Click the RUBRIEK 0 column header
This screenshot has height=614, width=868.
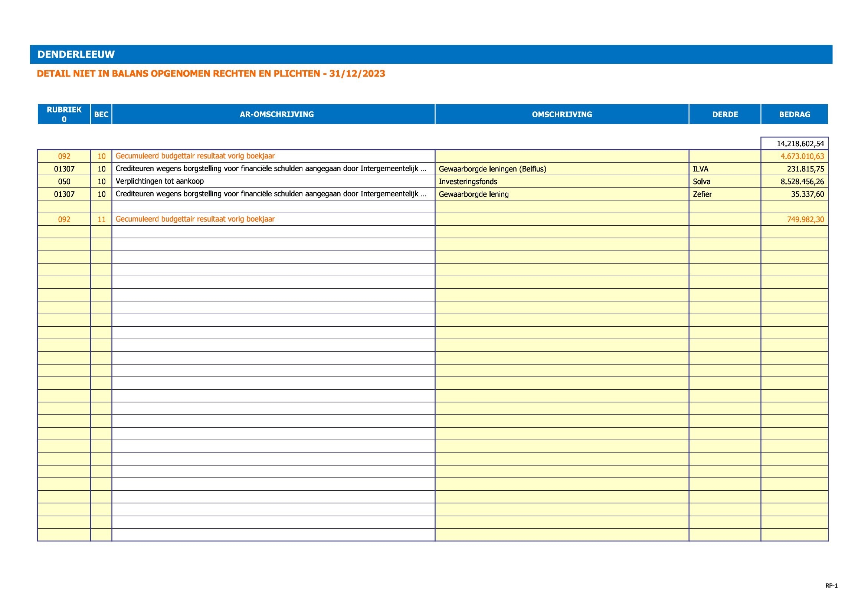click(x=64, y=114)
